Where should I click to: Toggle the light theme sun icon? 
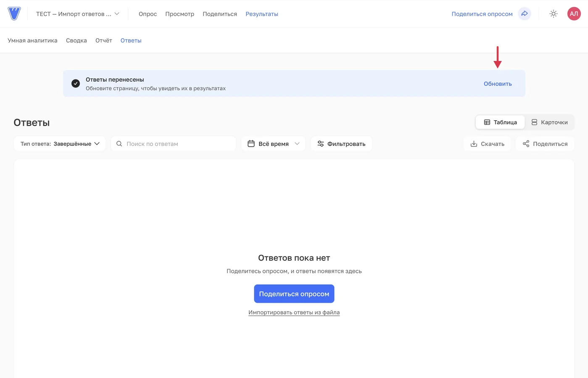click(x=554, y=14)
